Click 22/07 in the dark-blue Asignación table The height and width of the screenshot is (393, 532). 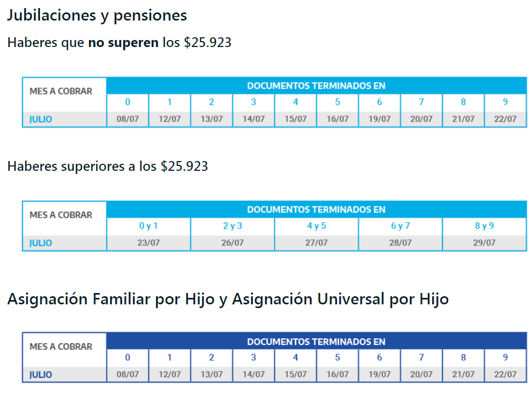point(505,374)
